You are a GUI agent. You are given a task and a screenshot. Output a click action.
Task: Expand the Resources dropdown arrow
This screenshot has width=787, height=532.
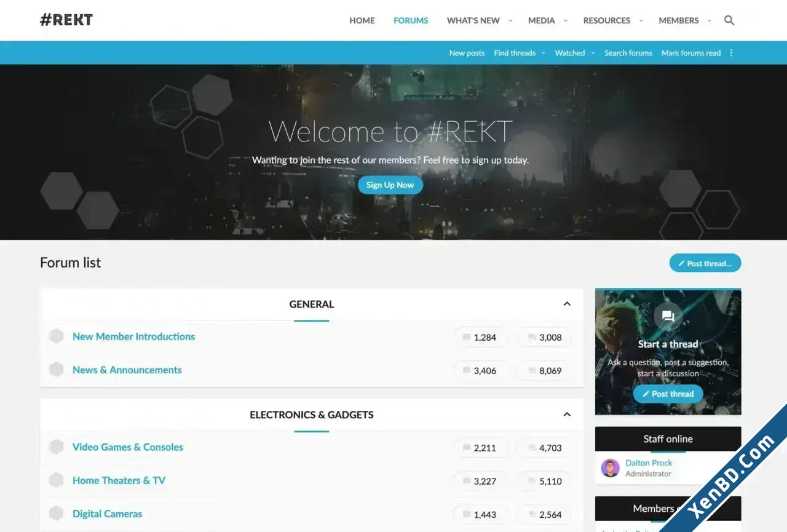tap(641, 21)
